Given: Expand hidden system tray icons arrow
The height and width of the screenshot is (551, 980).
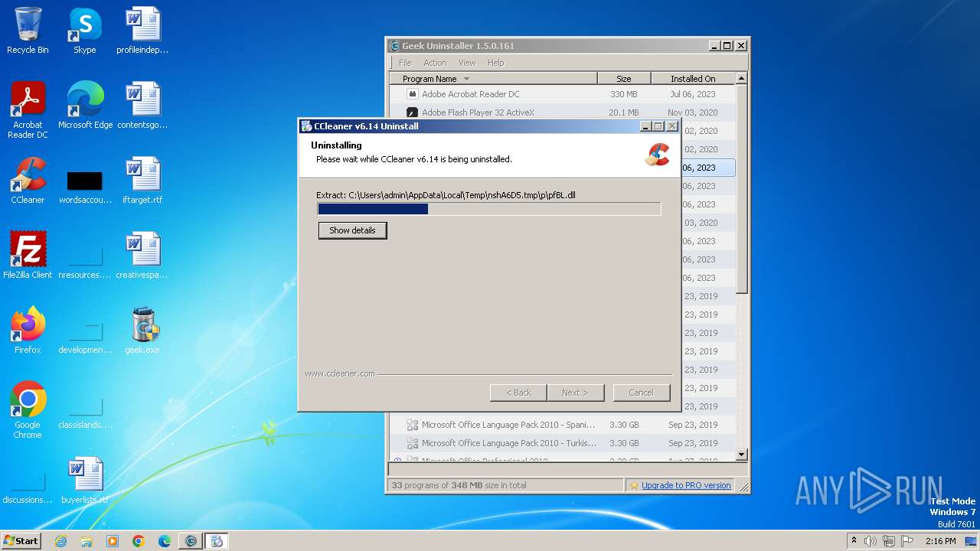Looking at the screenshot, I should pyautogui.click(x=854, y=541).
